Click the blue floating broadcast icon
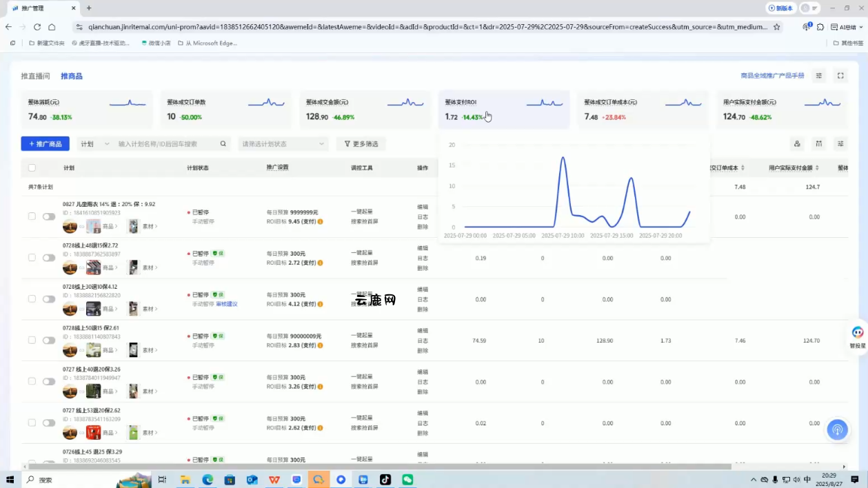Image resolution: width=868 pixels, height=488 pixels. click(838, 430)
